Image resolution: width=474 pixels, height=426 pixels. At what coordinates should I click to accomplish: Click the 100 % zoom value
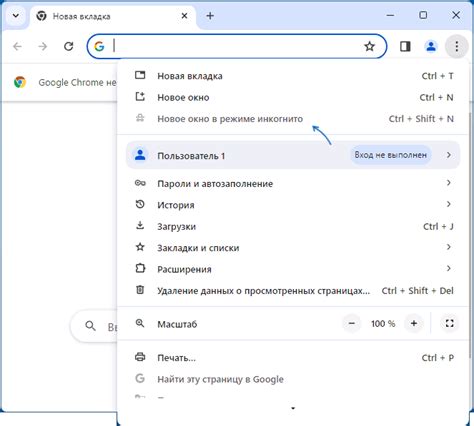[x=383, y=324]
